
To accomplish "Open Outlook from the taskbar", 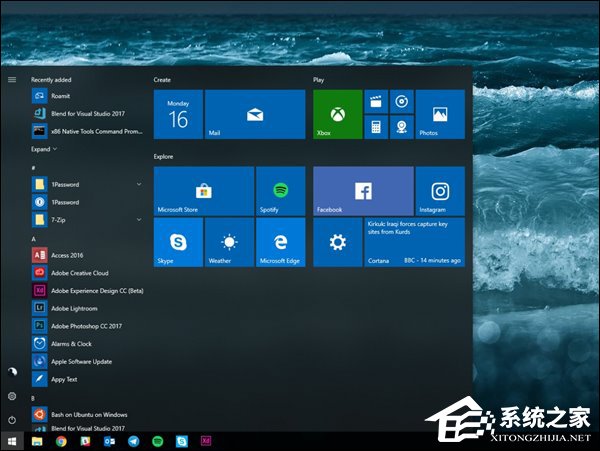I will point(109,441).
